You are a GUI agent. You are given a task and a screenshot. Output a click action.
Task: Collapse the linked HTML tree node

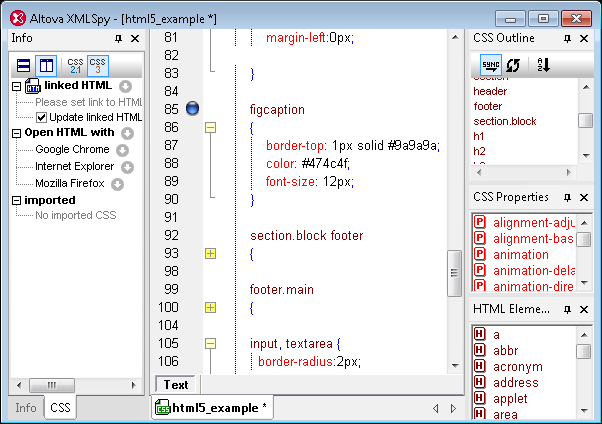tap(16, 86)
